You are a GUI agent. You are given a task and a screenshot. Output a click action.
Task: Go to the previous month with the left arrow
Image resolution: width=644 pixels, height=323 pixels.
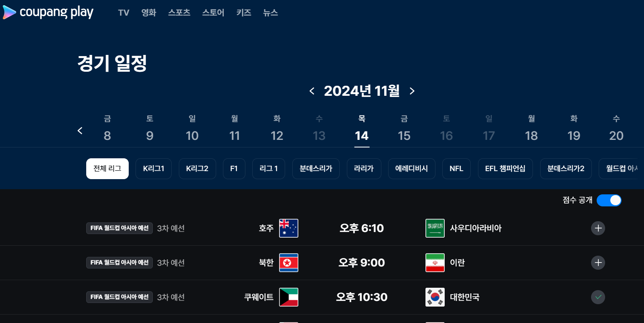pos(312,91)
